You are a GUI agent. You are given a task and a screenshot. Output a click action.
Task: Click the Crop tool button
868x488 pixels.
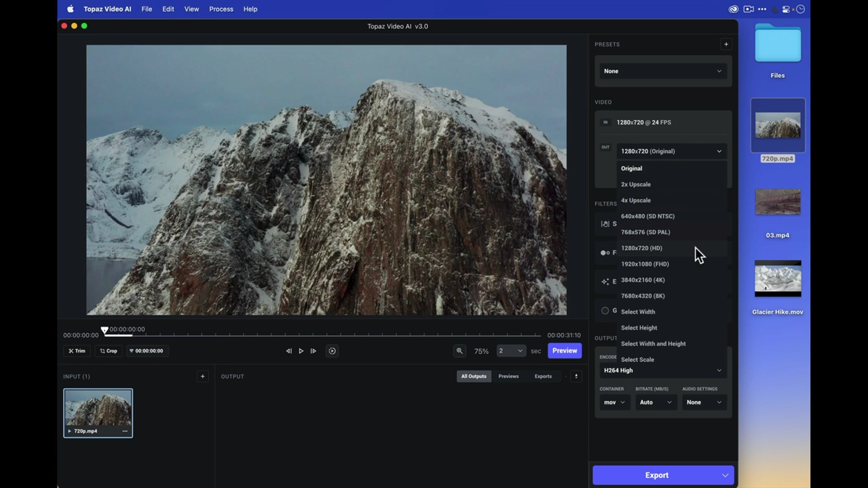[108, 351]
